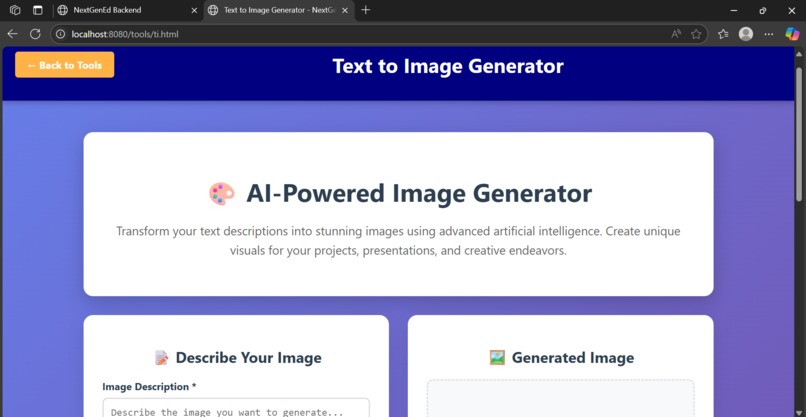Screen dimensions: 806x417
Task: Open the browser profile avatar
Action: [746, 34]
